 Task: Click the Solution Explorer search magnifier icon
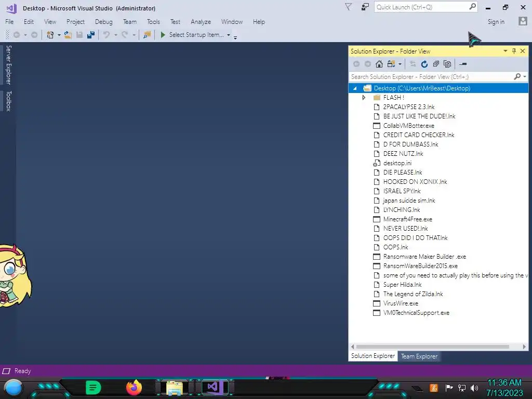pyautogui.click(x=517, y=77)
